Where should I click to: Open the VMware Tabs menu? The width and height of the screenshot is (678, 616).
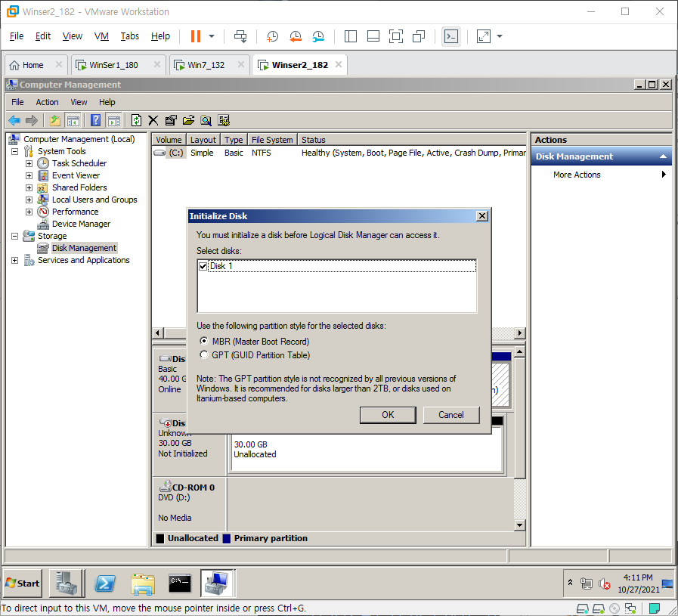tap(130, 36)
